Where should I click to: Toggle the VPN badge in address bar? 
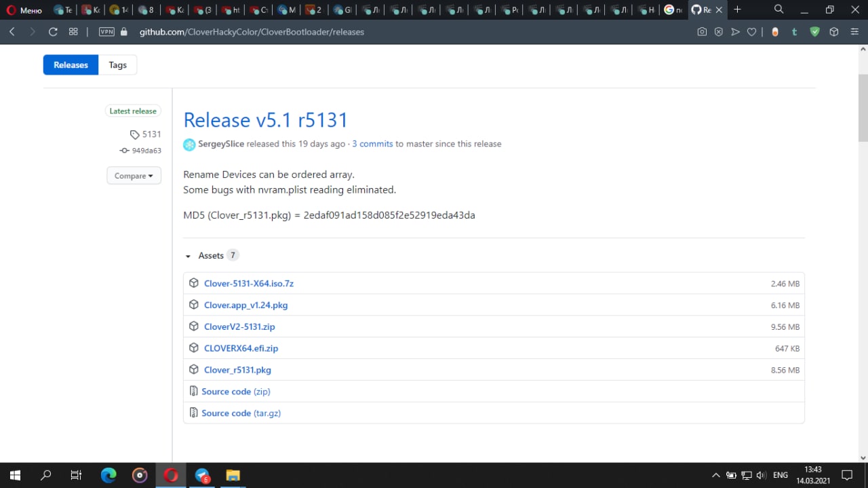106,32
